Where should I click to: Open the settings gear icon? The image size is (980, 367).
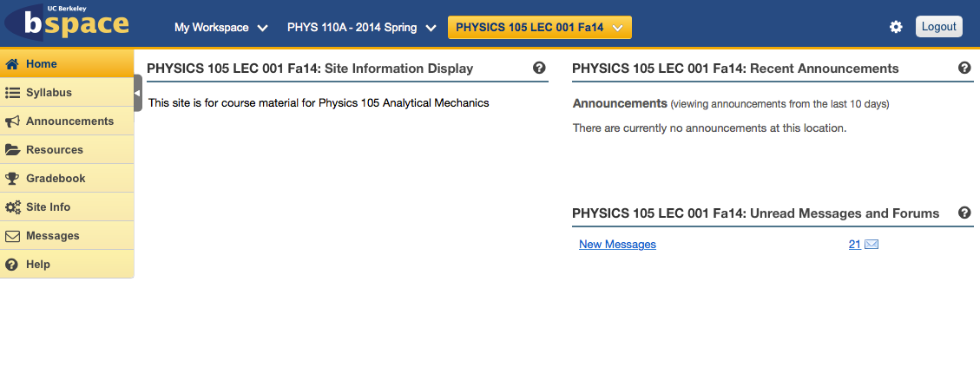[896, 27]
